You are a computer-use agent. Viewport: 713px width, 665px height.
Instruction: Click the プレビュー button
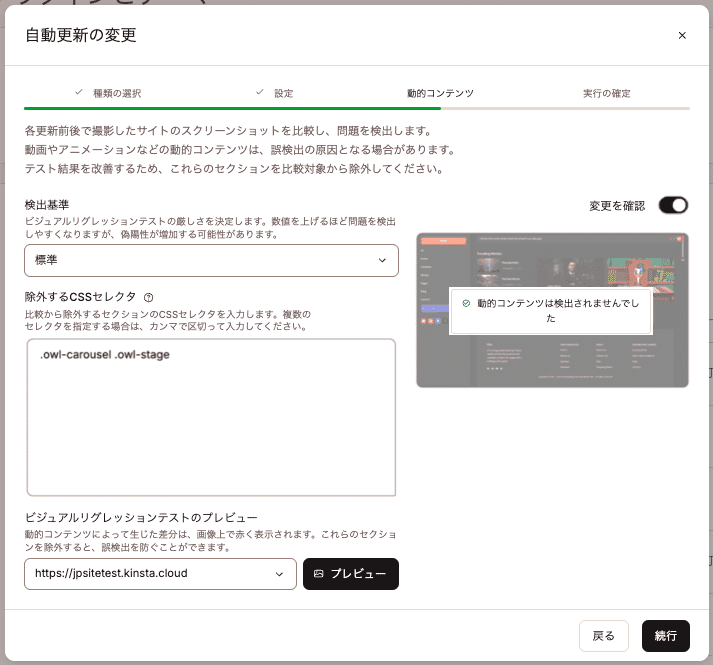click(x=351, y=574)
